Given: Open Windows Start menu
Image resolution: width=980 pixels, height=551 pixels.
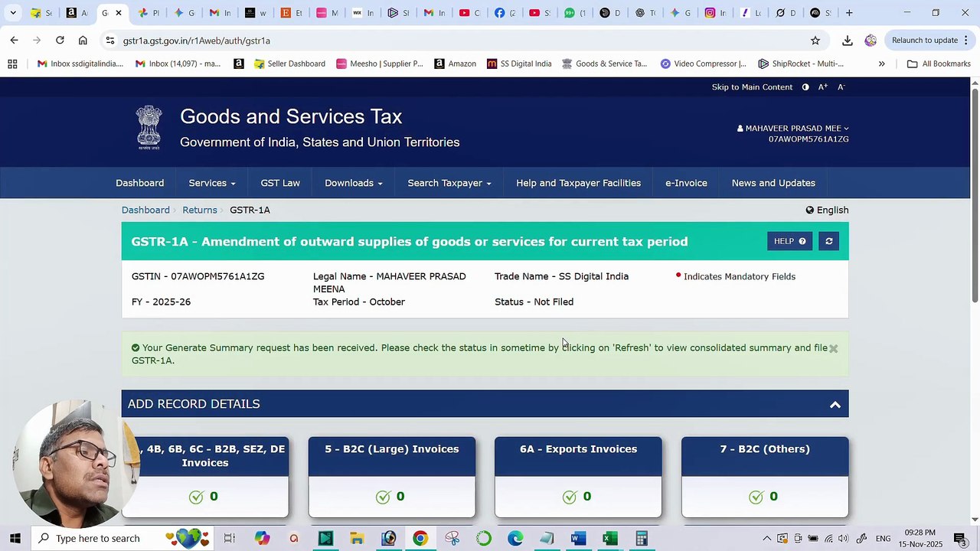Looking at the screenshot, I should [15, 538].
